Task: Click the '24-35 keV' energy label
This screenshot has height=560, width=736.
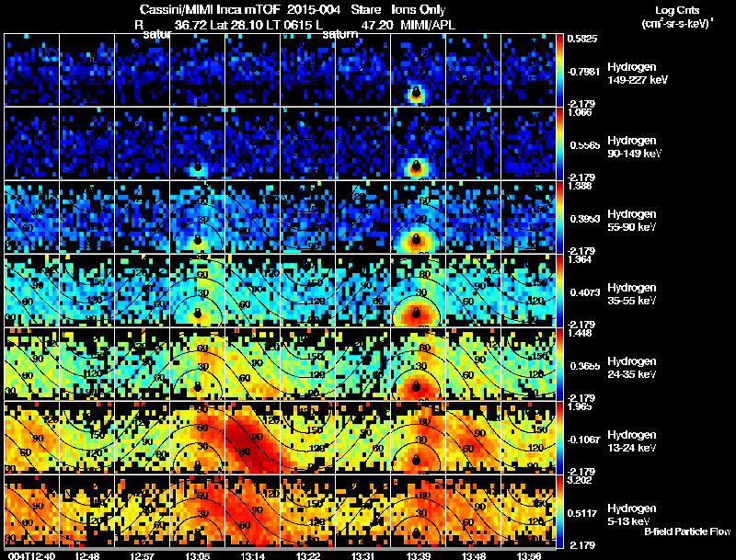Action: pyautogui.click(x=631, y=374)
